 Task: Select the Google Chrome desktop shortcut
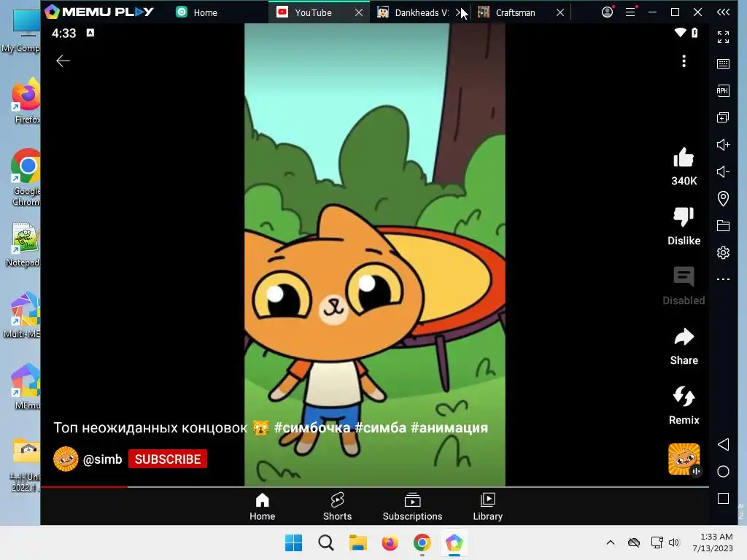pos(25,177)
